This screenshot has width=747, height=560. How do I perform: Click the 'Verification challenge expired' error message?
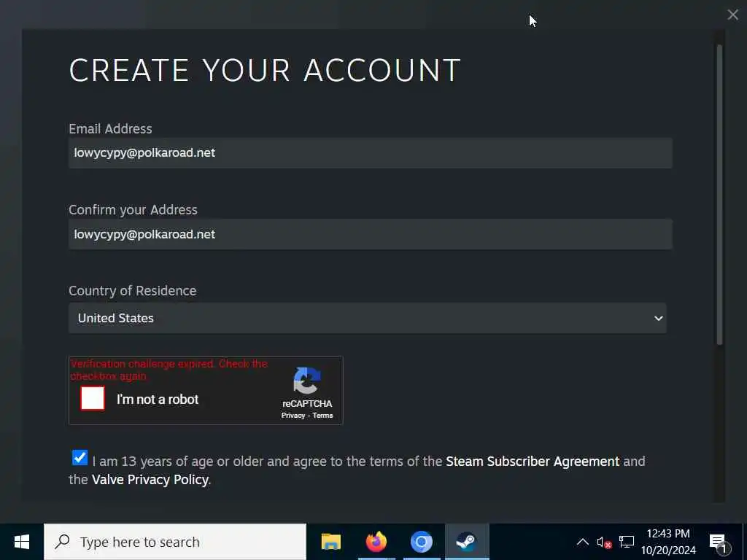click(x=169, y=370)
